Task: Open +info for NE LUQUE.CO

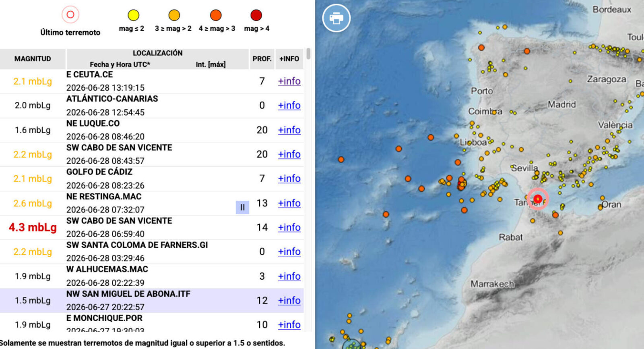Action: coord(289,130)
